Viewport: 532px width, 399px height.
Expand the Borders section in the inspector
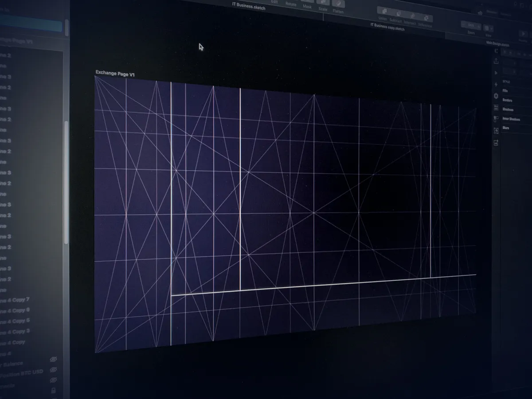[x=507, y=100]
